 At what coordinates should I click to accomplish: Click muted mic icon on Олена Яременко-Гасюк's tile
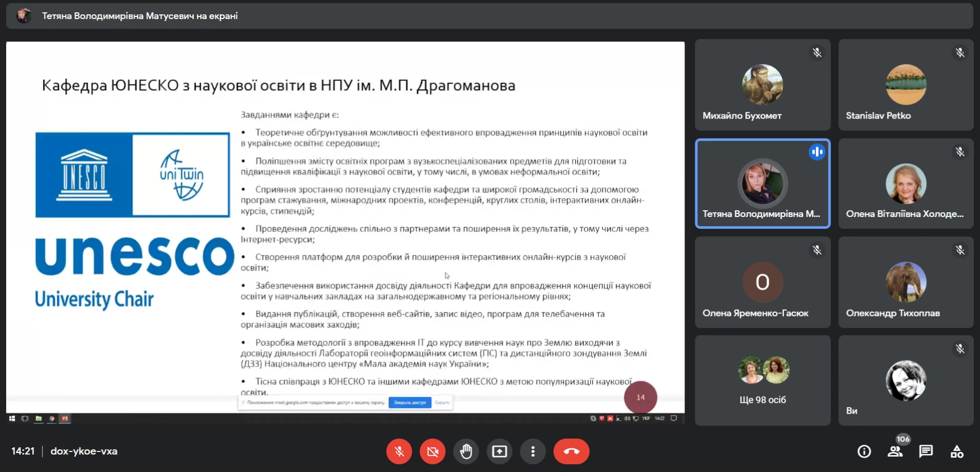[x=817, y=250]
